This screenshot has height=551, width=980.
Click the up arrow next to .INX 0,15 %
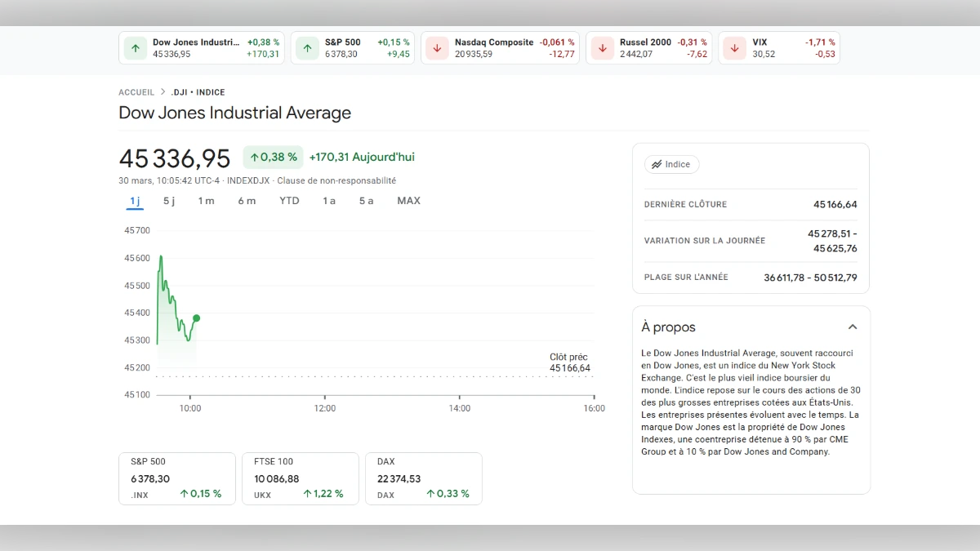[183, 493]
